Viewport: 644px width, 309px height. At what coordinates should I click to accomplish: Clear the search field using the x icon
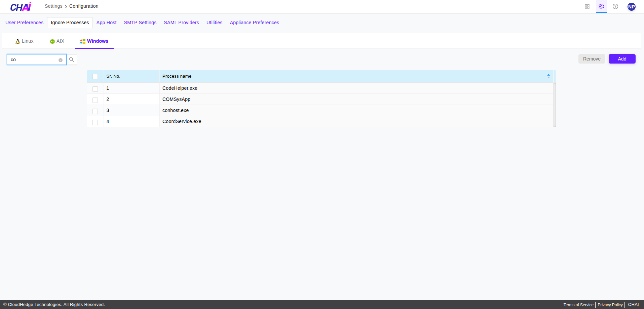click(61, 60)
